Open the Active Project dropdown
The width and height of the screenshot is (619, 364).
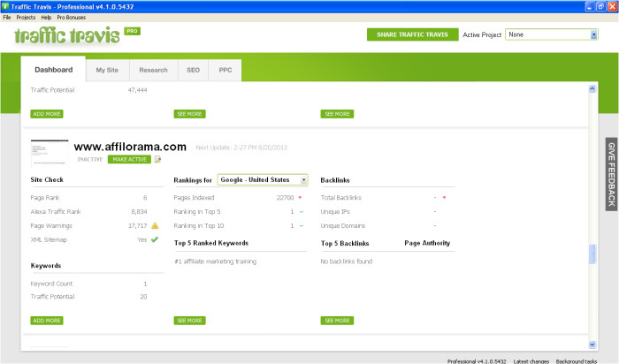[x=552, y=34]
